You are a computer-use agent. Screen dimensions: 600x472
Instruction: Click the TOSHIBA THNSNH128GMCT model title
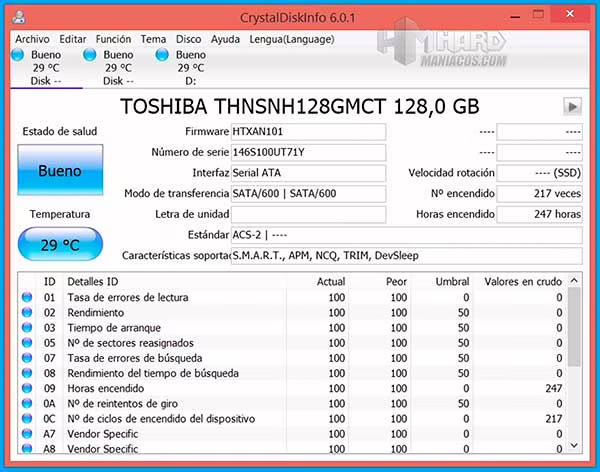pyautogui.click(x=300, y=106)
